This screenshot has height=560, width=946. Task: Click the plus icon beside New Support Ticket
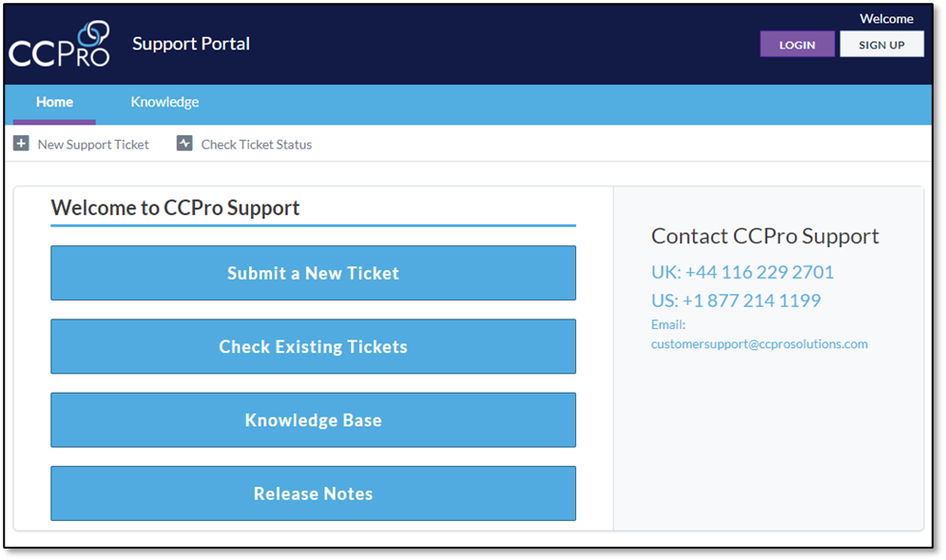click(20, 143)
